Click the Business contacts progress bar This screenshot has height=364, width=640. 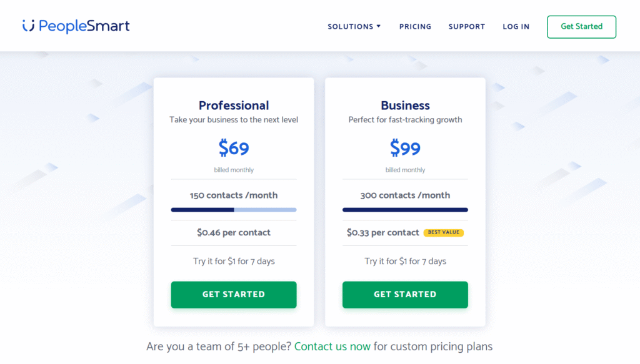pos(404,210)
